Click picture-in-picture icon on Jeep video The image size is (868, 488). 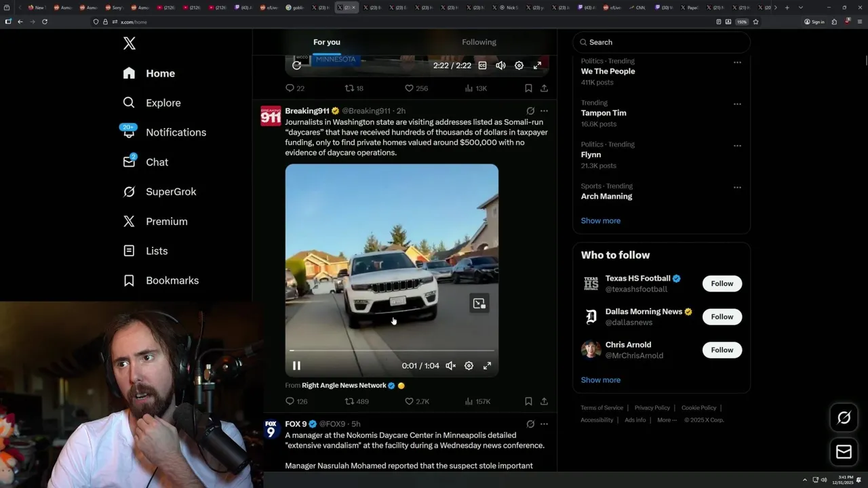click(x=479, y=304)
